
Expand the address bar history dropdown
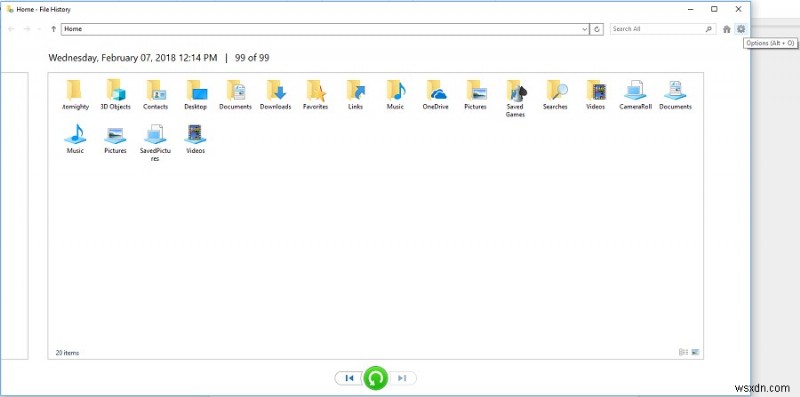point(585,29)
